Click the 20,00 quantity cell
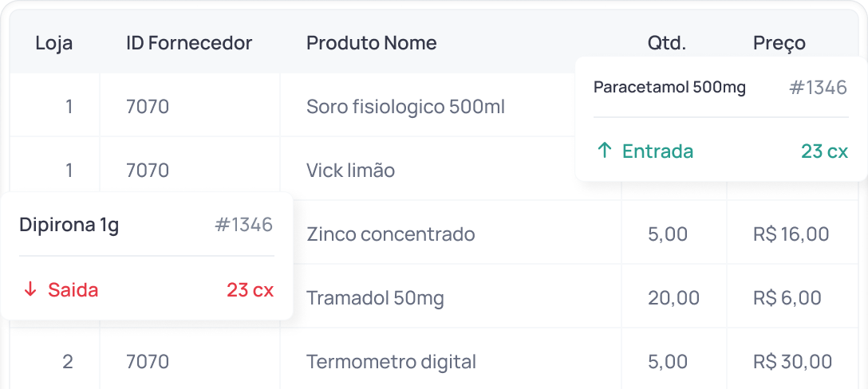This screenshot has height=389, width=868. (673, 297)
